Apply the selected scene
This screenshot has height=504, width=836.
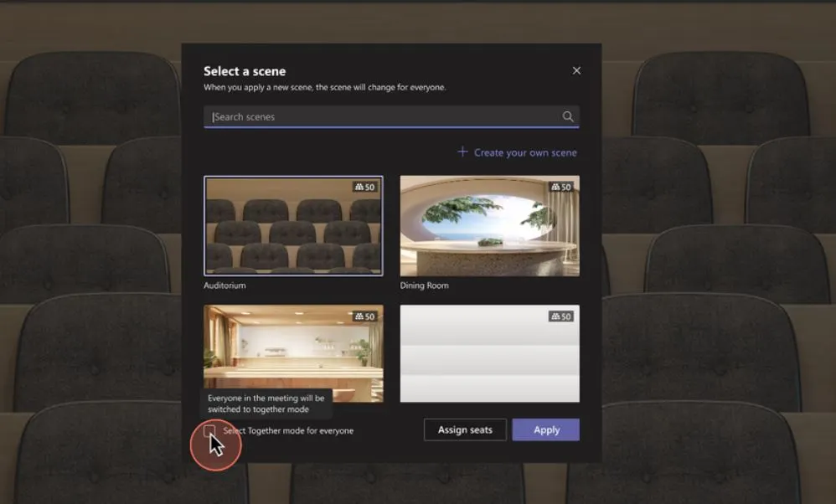click(x=546, y=430)
